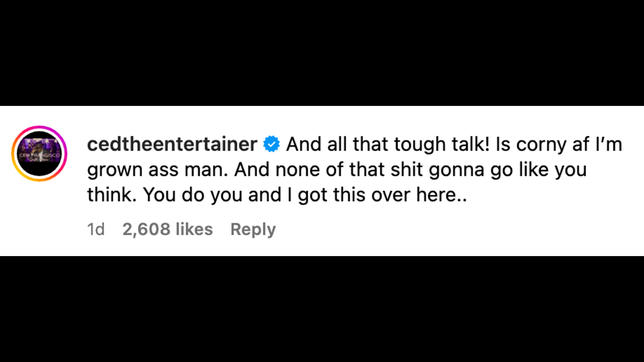Open the cedtheentertainer username link
The width and height of the screenshot is (644, 362).
pyautogui.click(x=172, y=144)
